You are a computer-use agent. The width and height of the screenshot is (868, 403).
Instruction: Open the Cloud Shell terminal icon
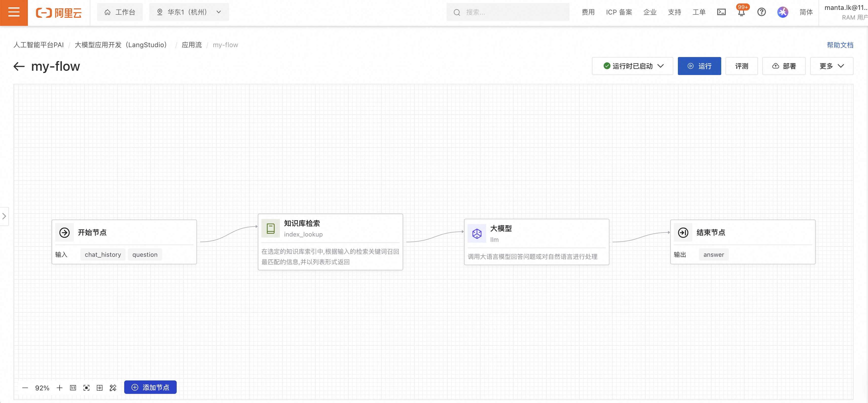[721, 12]
